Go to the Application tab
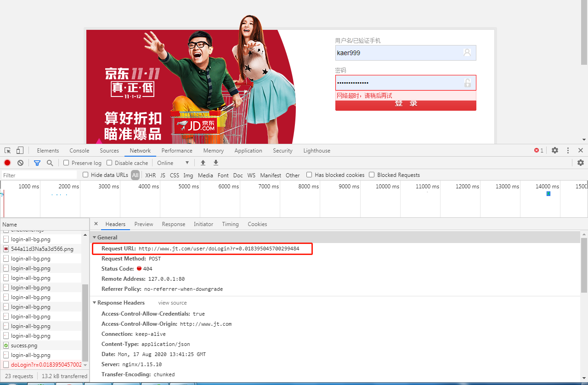588x385 pixels. point(248,151)
